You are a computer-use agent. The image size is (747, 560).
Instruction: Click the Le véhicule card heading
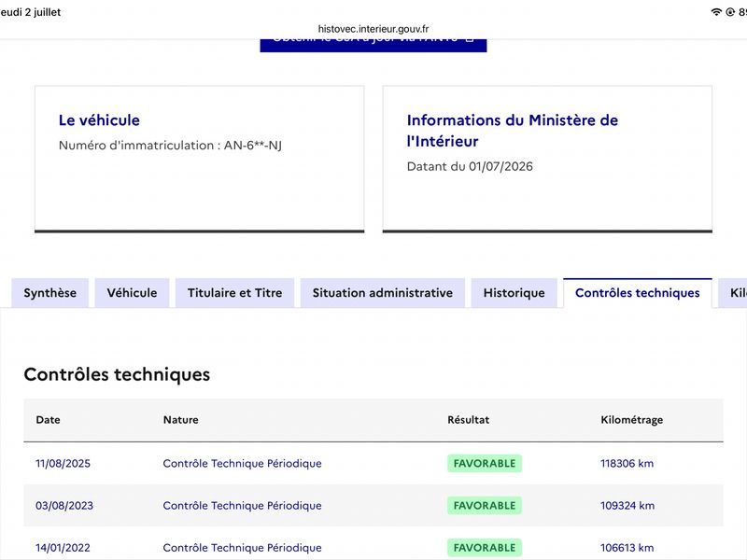click(99, 120)
